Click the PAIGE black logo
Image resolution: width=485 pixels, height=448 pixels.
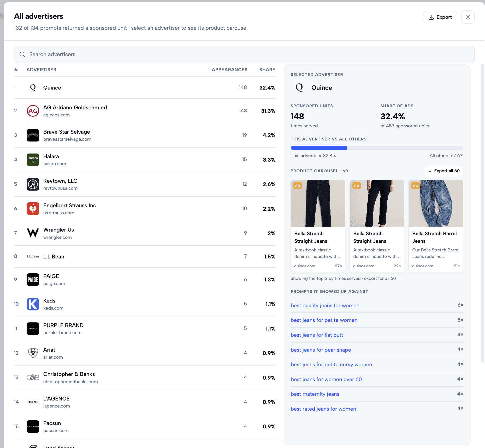click(33, 280)
